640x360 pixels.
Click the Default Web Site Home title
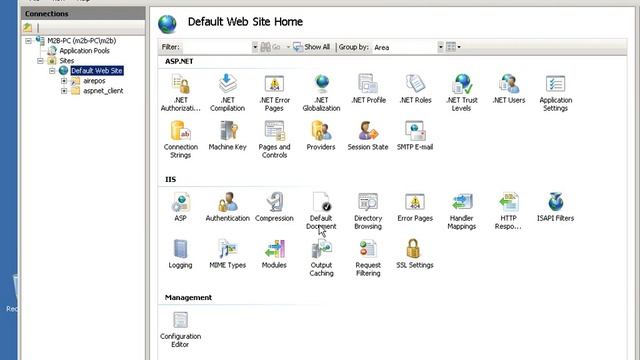[x=245, y=22]
